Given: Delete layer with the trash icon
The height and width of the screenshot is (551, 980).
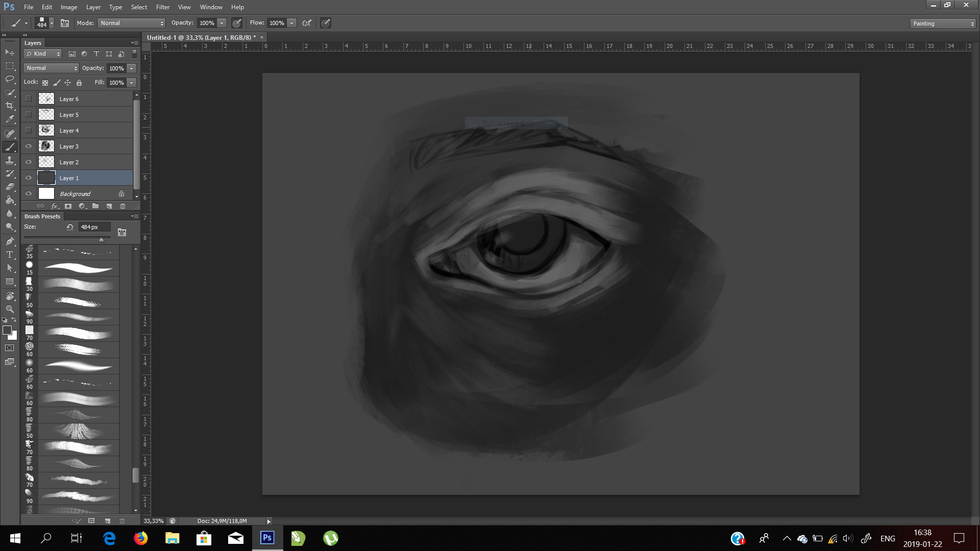Looking at the screenshot, I should 122,206.
